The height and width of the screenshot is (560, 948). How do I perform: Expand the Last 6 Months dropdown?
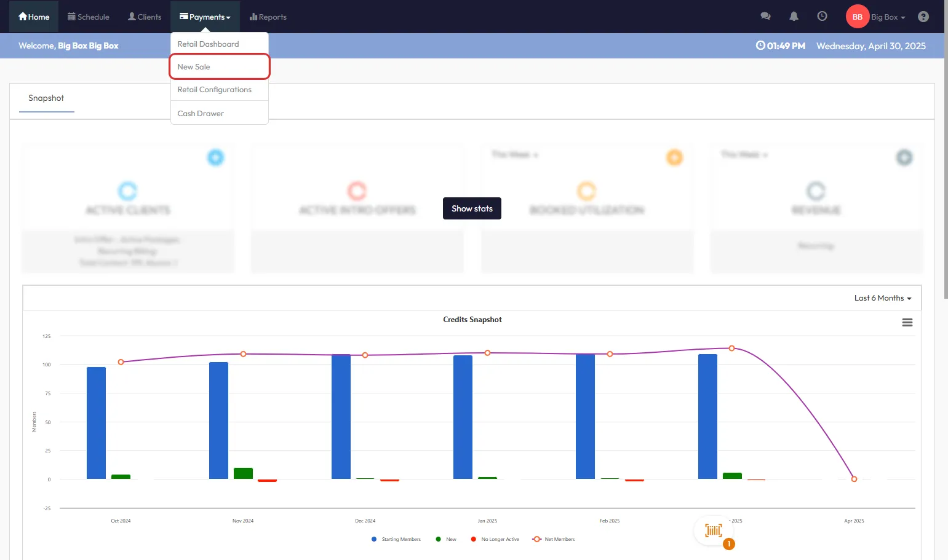coord(882,298)
